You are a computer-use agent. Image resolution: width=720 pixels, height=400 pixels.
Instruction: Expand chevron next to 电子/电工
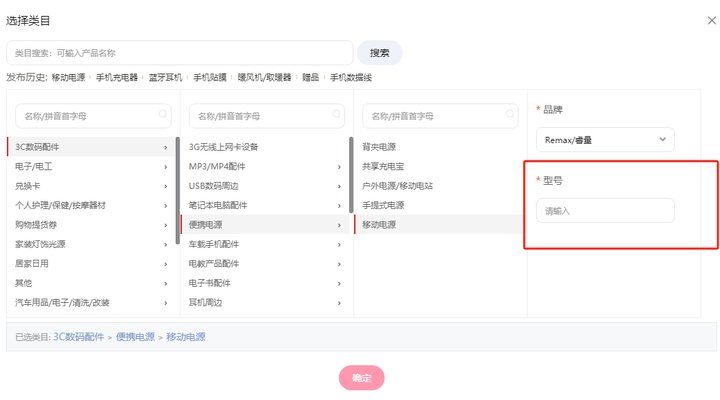coord(166,167)
